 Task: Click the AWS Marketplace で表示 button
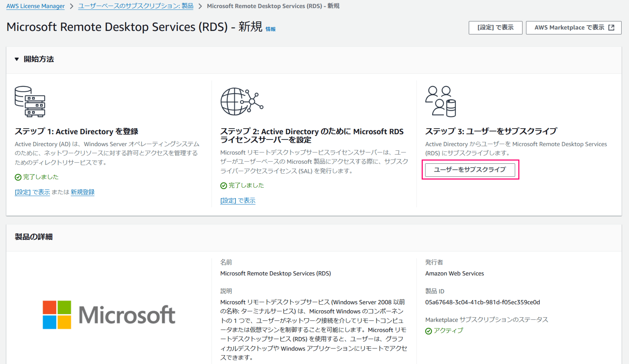574,28
